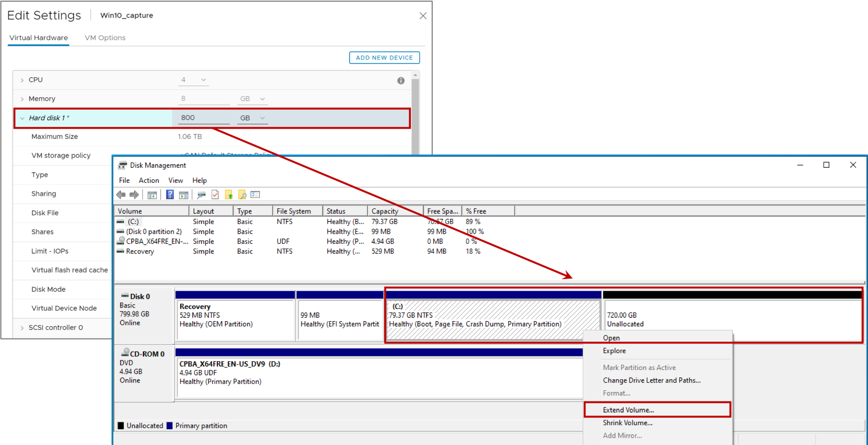Click the checklist settings toolbar icon

coord(256,194)
